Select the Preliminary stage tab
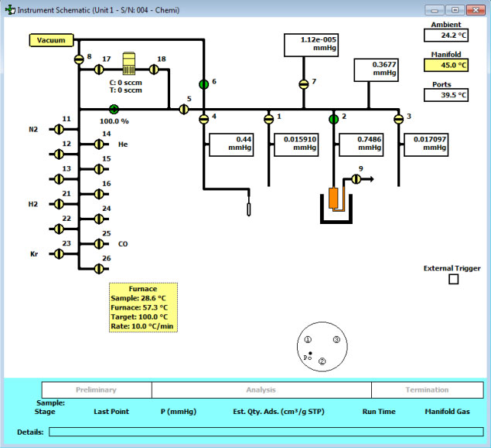The height and width of the screenshot is (448, 491). click(x=96, y=390)
